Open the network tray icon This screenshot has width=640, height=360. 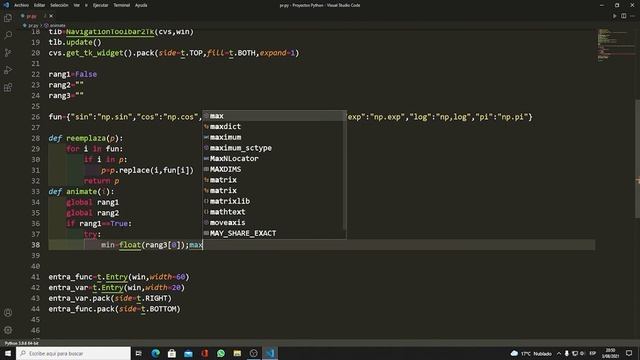click(x=575, y=353)
